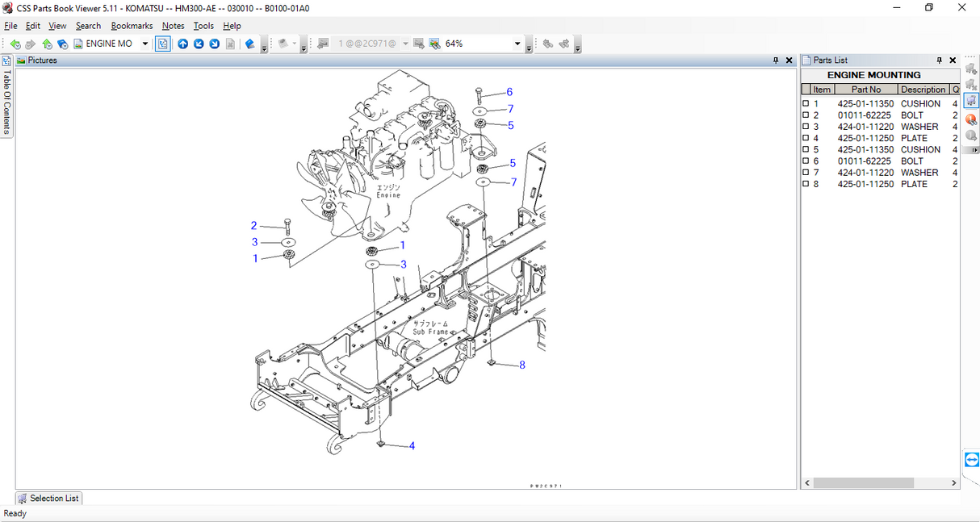Click the blue down-left arrow navigation button
The height and width of the screenshot is (522, 980).
(199, 44)
